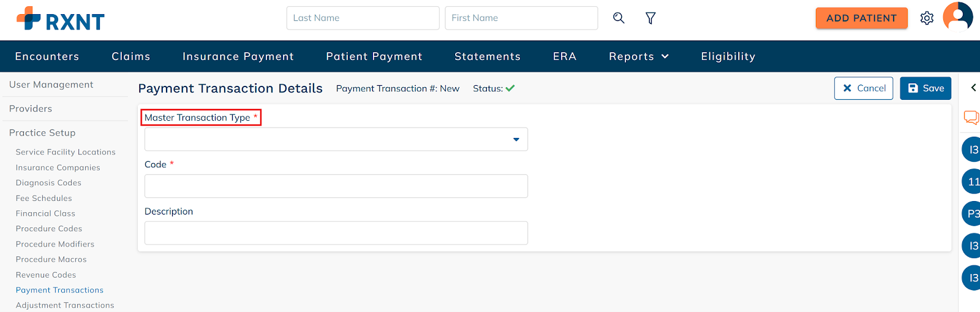Open the orange chat messages icon
980x312 pixels.
(971, 117)
